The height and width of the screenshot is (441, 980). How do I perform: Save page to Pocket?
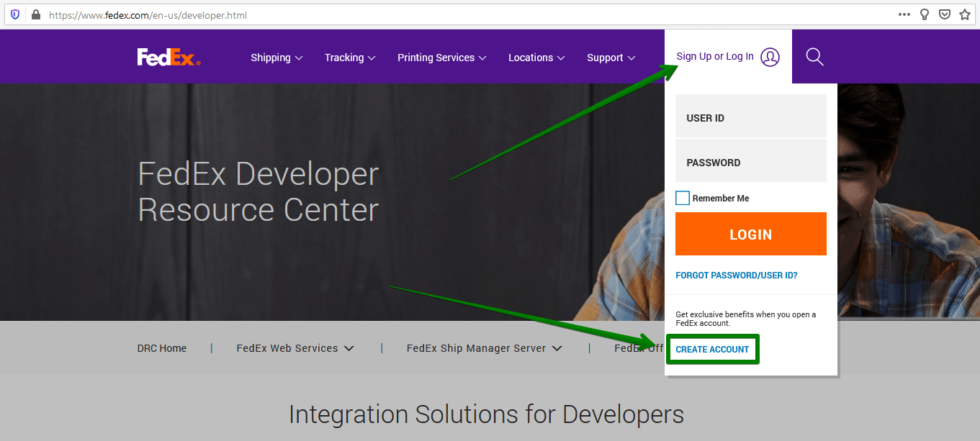pyautogui.click(x=945, y=14)
